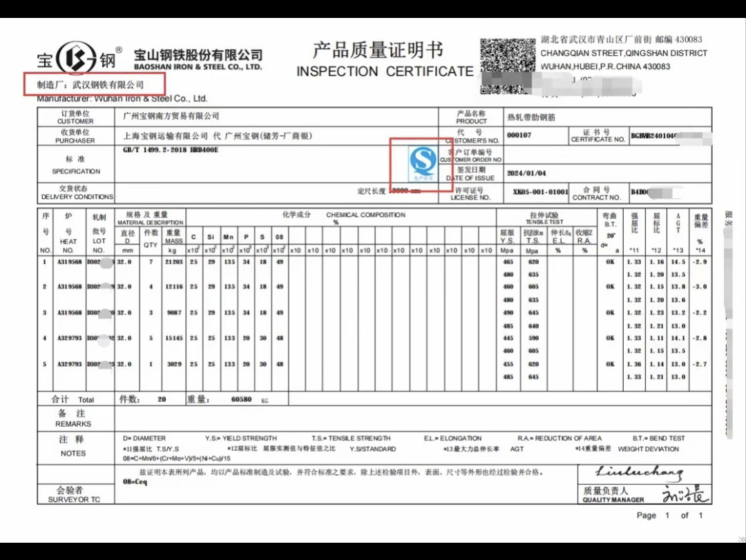Click the purchaser value starting '上海宝钢运输有限公司'
Screen dimensions: 746x560
(x=218, y=136)
